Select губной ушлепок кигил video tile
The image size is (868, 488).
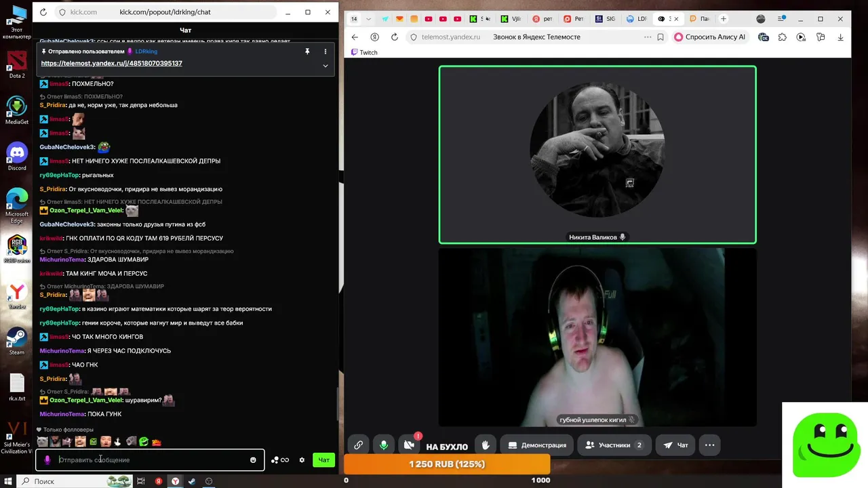point(597,337)
